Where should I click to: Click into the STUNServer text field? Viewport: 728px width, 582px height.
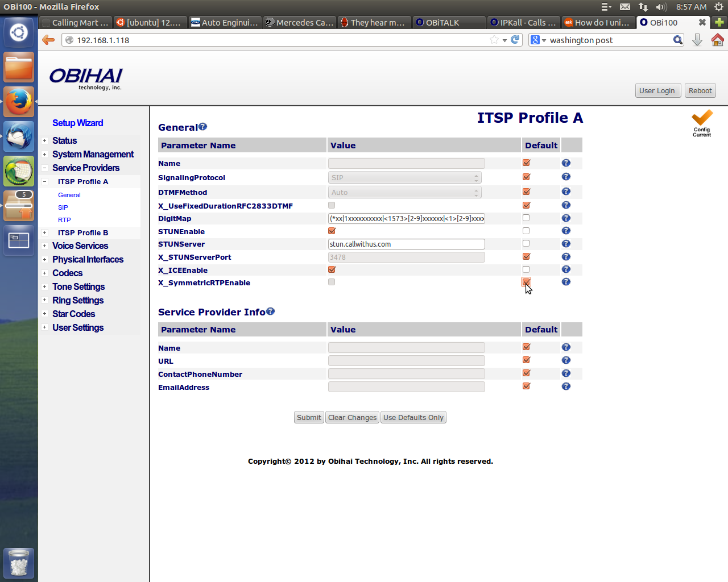[x=407, y=244]
